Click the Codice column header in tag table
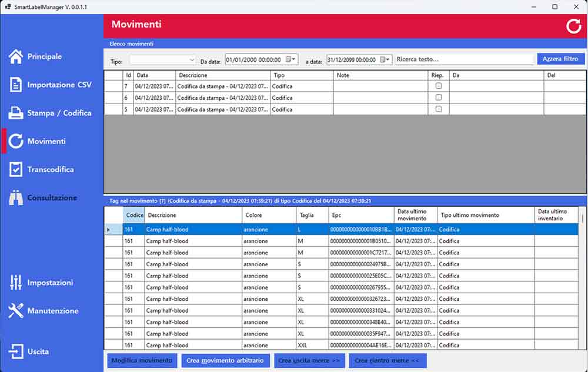Viewport: 588px width, 372px height. 134,215
